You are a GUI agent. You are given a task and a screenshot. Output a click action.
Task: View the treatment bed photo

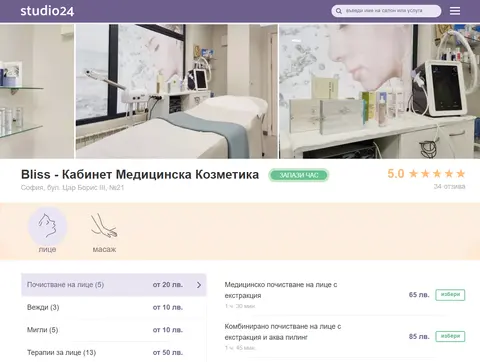177,91
